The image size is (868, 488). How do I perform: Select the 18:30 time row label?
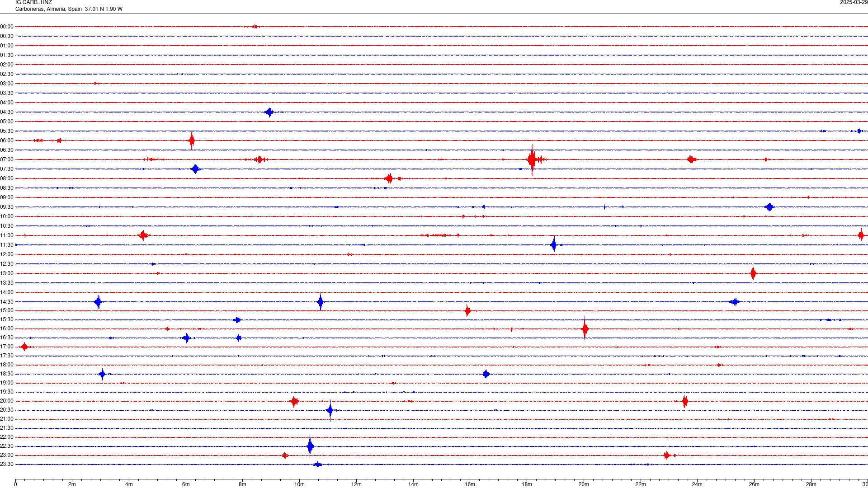(x=7, y=374)
